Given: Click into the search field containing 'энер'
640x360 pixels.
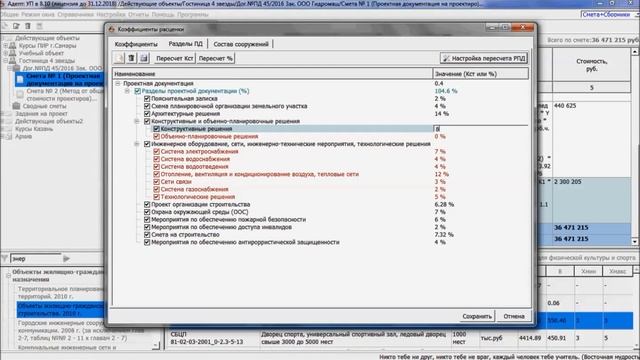Looking at the screenshot, I should pos(36,258).
